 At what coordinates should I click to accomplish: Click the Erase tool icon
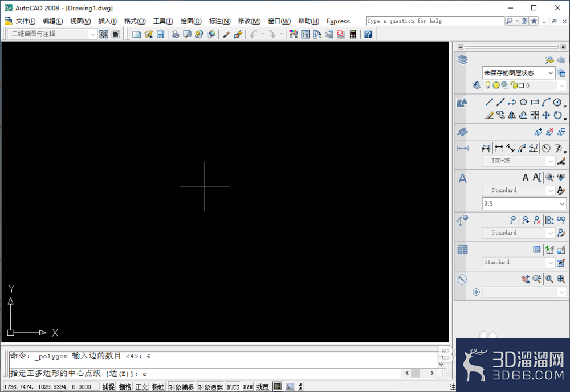point(489,116)
